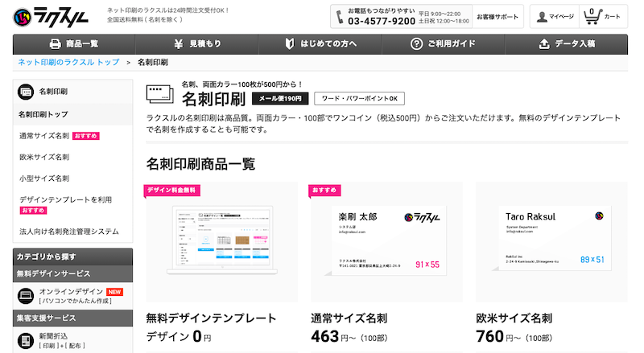Click the デザイン 0円 price text
The image size is (644, 353).
tap(179, 337)
